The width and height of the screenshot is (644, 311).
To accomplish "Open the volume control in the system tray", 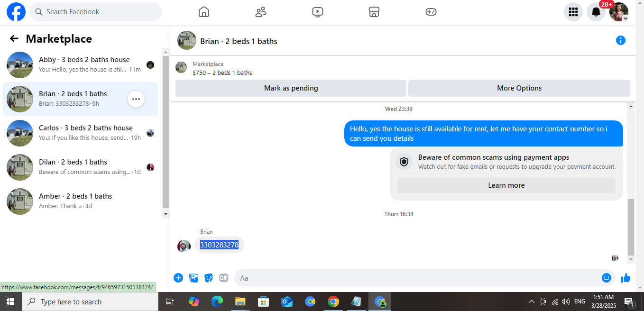I will (x=566, y=302).
